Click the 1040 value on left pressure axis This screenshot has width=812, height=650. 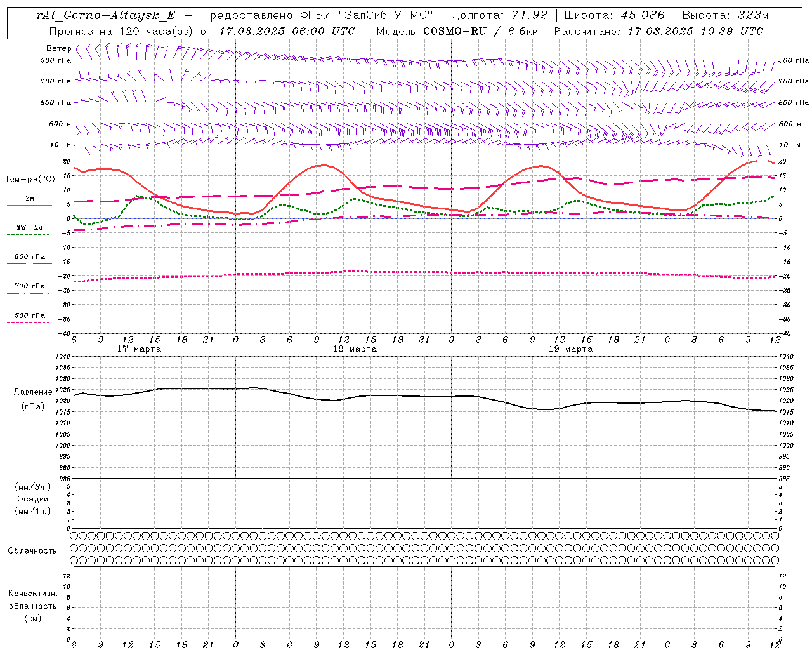pyautogui.click(x=62, y=357)
